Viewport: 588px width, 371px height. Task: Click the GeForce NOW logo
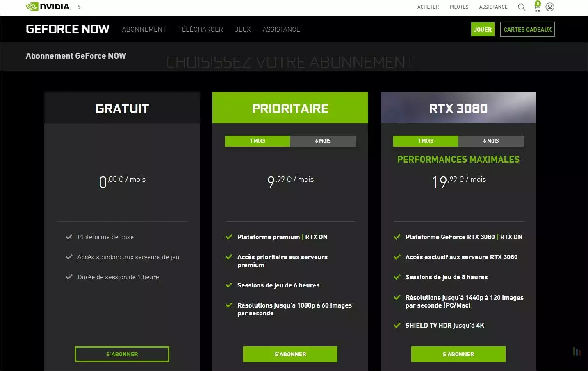coord(68,29)
